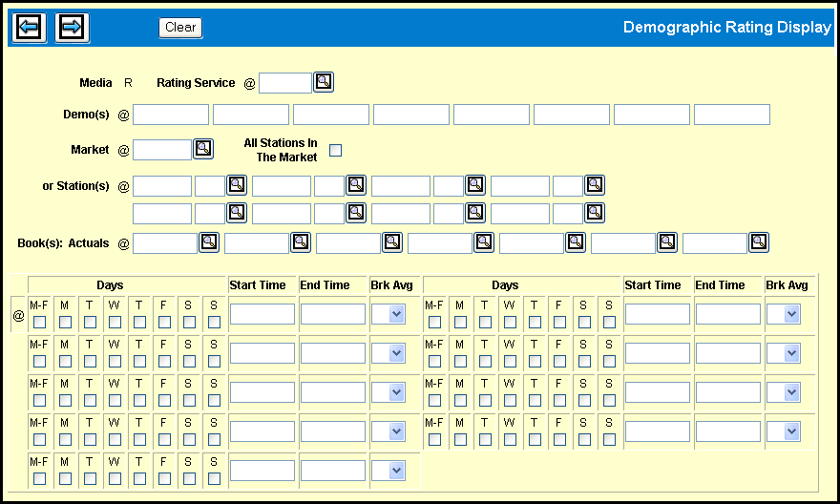Open the seventh Book(s) Actuals lookup icon
This screenshot has height=504, width=840.
click(759, 242)
